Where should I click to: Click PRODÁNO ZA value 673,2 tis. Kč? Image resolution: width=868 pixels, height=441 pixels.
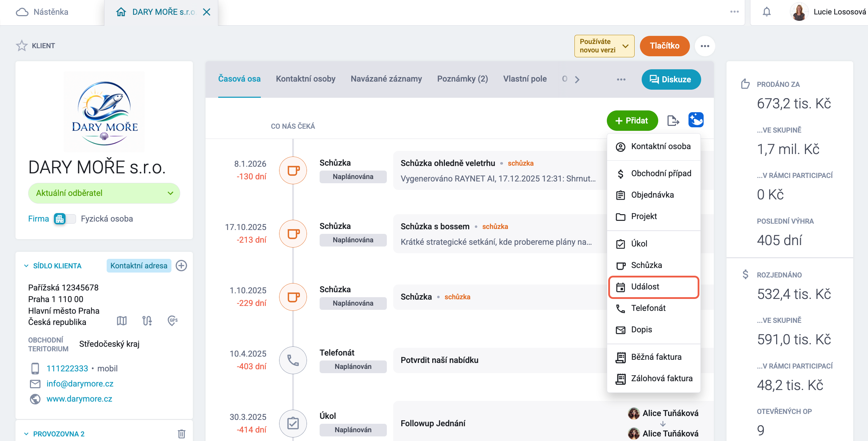794,104
